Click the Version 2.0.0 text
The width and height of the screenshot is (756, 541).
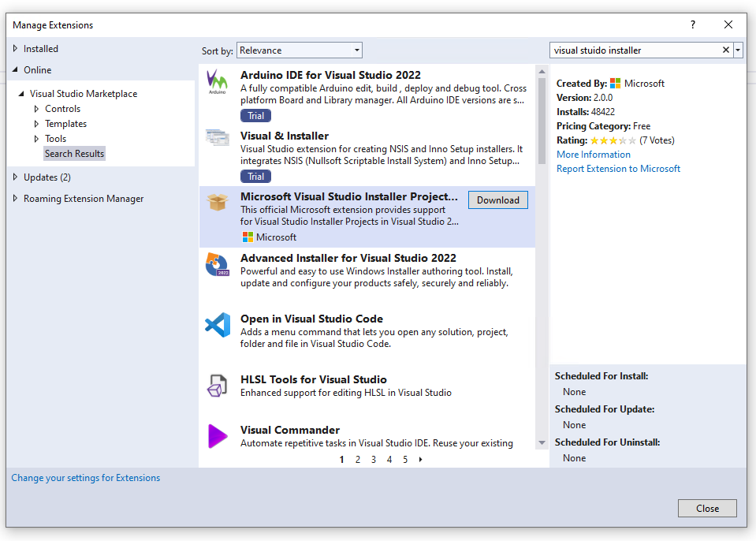584,98
